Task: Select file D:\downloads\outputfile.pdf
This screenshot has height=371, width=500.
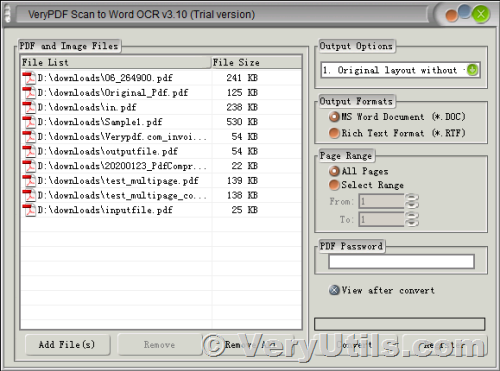Action: (x=107, y=151)
